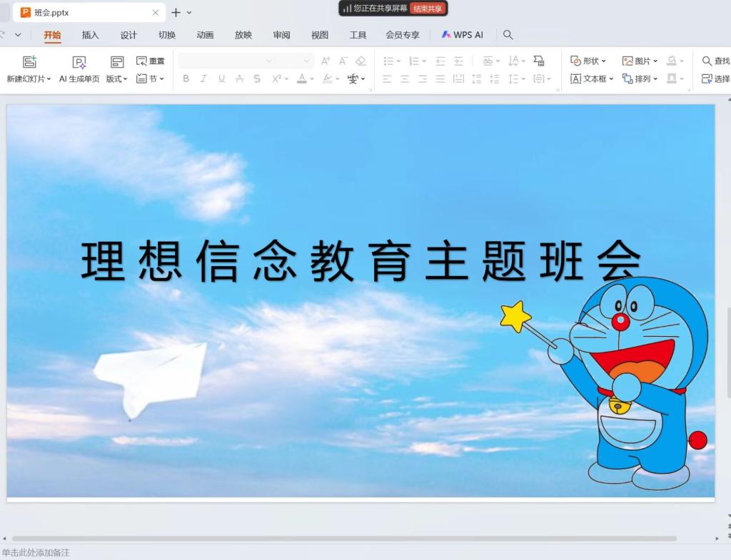Toggle strikethrough formatting
Viewport: 731px width, 560px height.
(239, 78)
